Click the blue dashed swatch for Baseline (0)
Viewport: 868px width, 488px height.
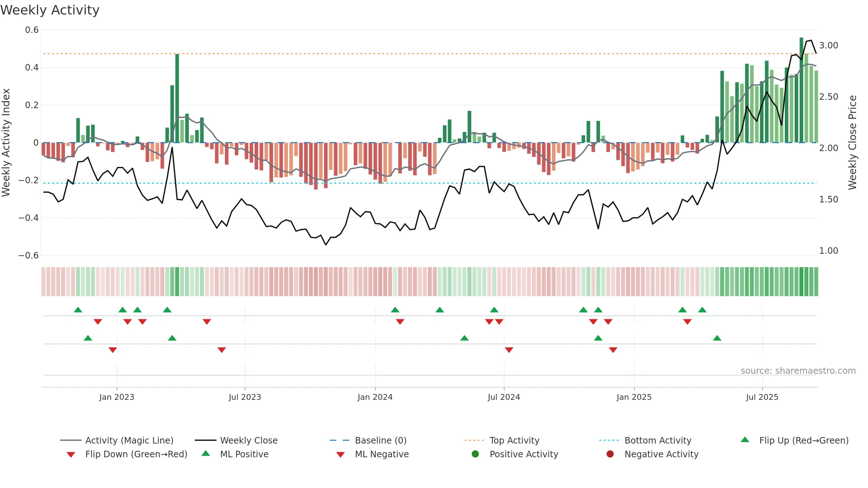coord(339,440)
